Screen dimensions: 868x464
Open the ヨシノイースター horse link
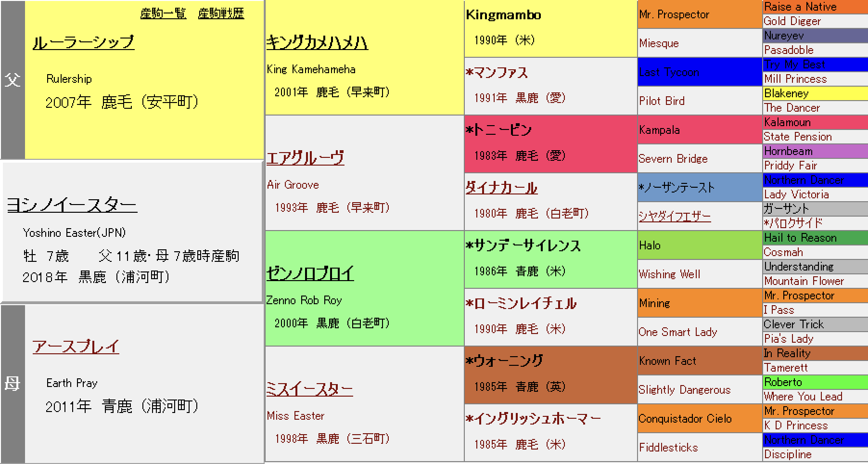[72, 206]
